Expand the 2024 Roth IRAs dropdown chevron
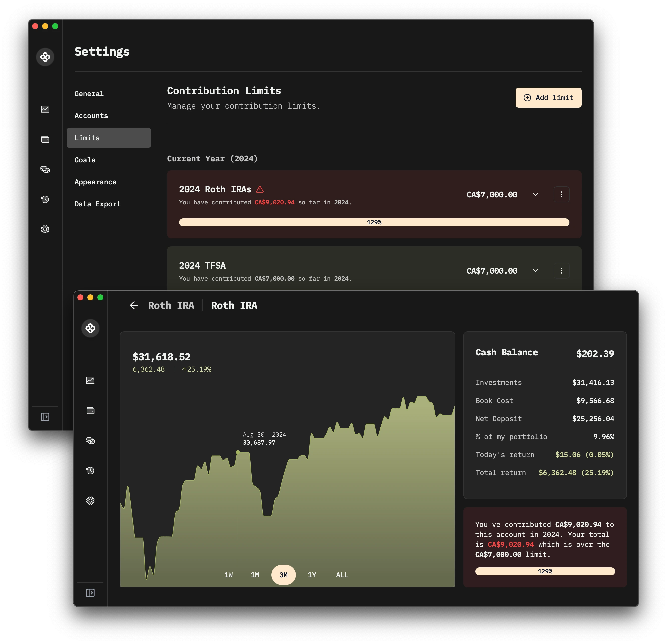The height and width of the screenshot is (644, 667). [535, 194]
